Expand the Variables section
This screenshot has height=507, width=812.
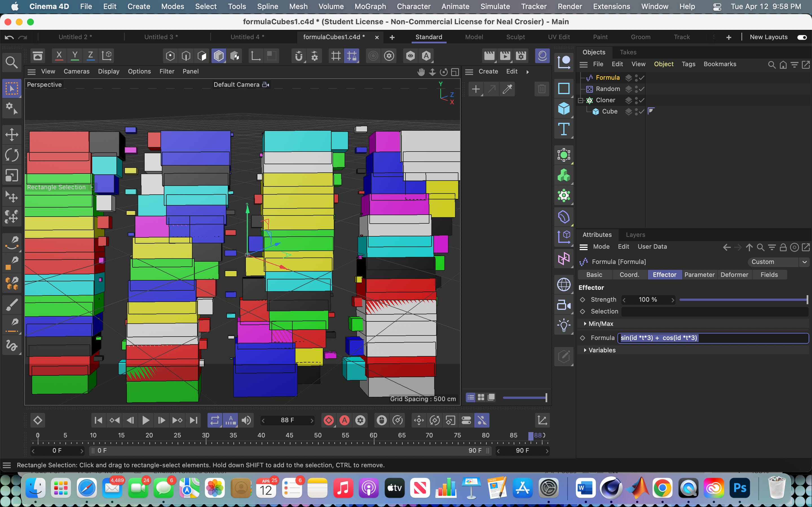585,350
